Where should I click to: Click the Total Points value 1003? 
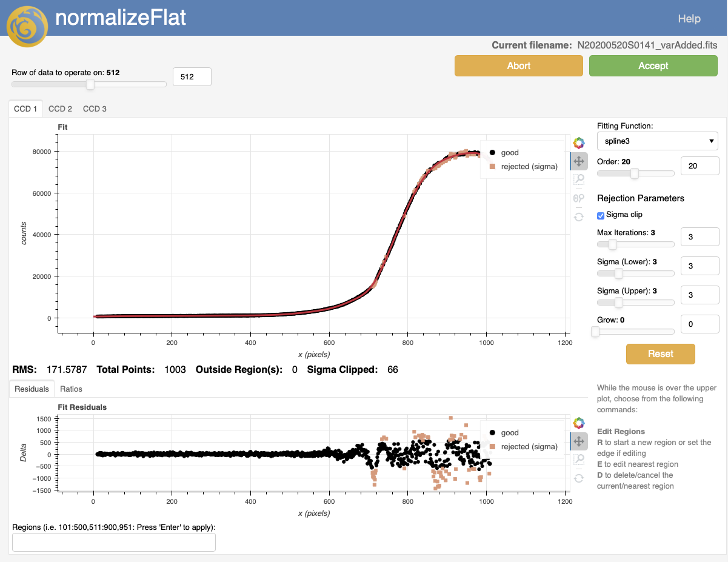click(175, 369)
